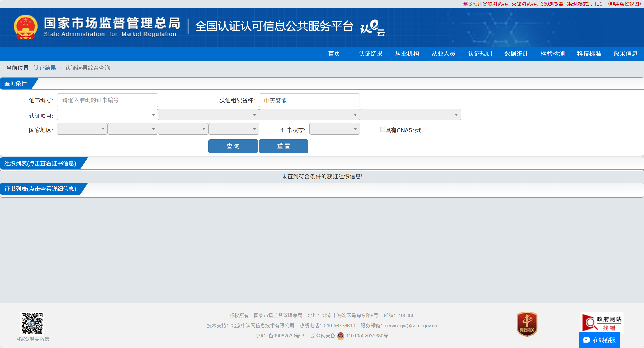Screen dimensions: 644x348
Task: Expand the first 认证项目 dropdown
Action: 107,115
